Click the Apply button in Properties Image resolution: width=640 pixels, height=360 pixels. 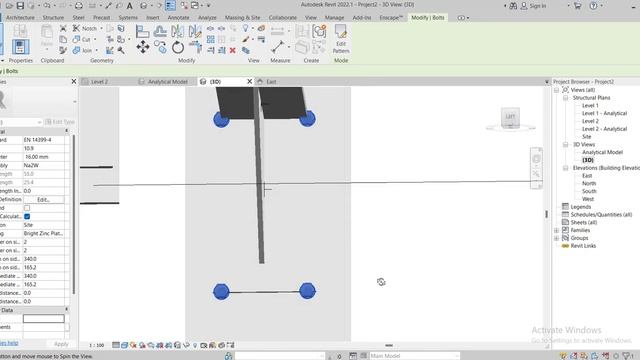[x=61, y=344]
